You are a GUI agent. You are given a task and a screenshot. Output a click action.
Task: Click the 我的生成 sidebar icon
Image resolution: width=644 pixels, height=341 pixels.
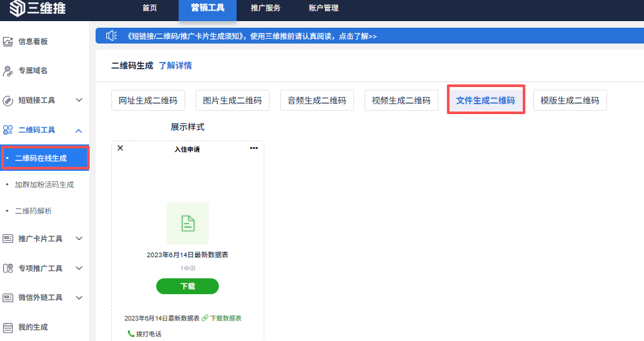(9, 327)
